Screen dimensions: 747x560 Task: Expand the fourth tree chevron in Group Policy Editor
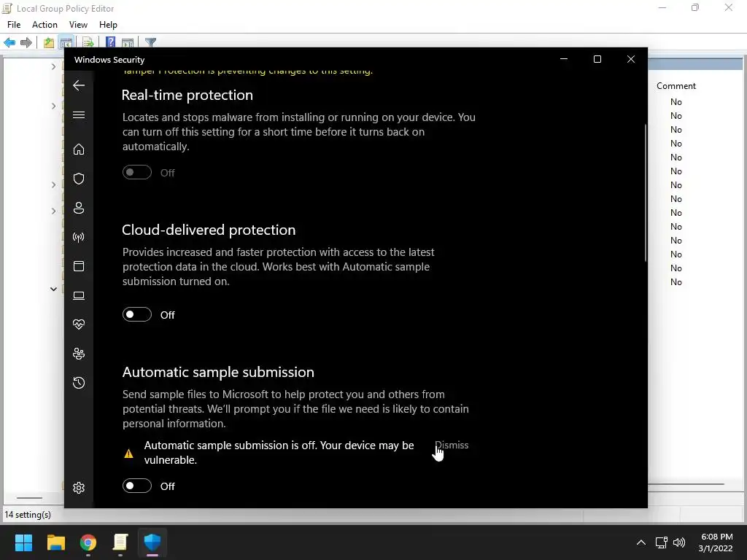53,211
